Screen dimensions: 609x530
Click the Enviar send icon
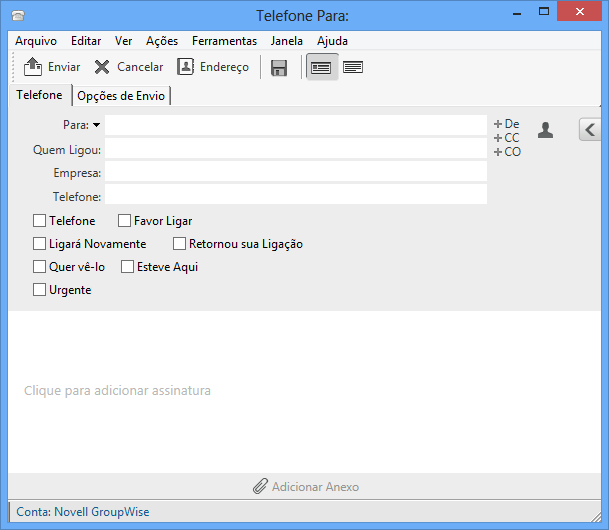click(33, 67)
